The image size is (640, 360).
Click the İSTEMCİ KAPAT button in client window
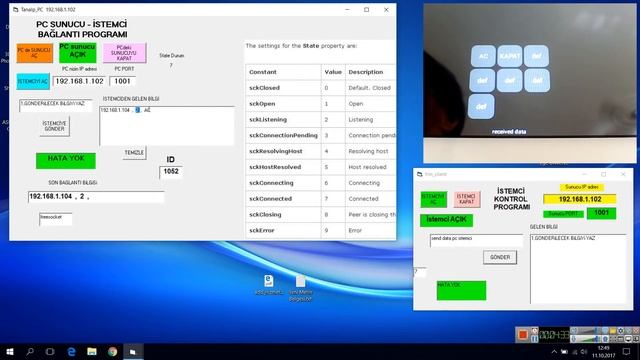pos(467,199)
